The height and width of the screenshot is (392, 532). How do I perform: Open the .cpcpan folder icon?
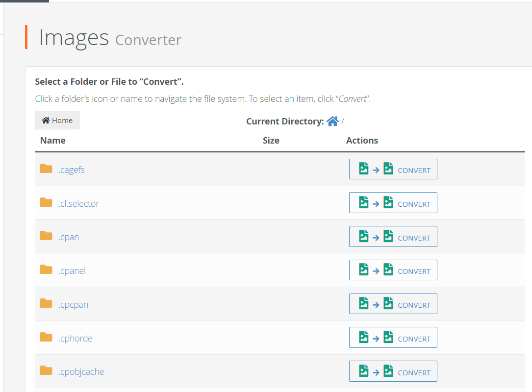click(x=46, y=303)
